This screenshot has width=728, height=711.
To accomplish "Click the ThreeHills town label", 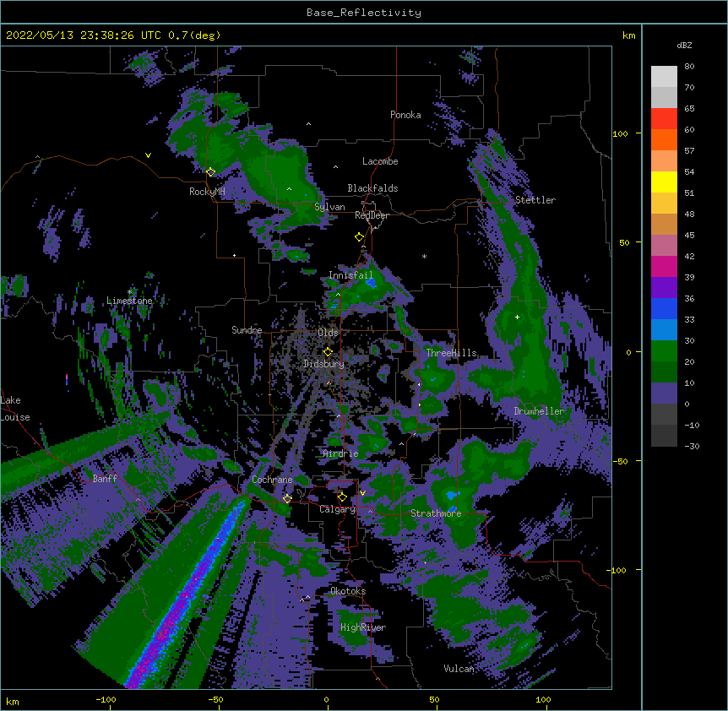I will pos(451,353).
